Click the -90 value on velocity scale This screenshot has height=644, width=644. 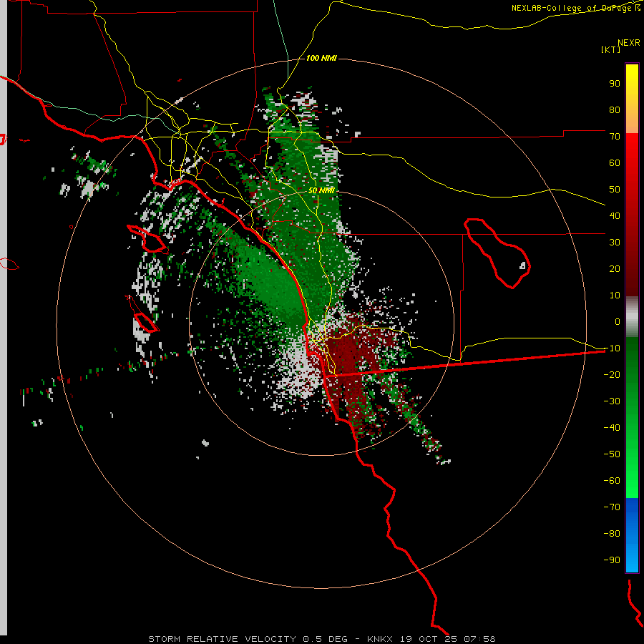(612, 560)
